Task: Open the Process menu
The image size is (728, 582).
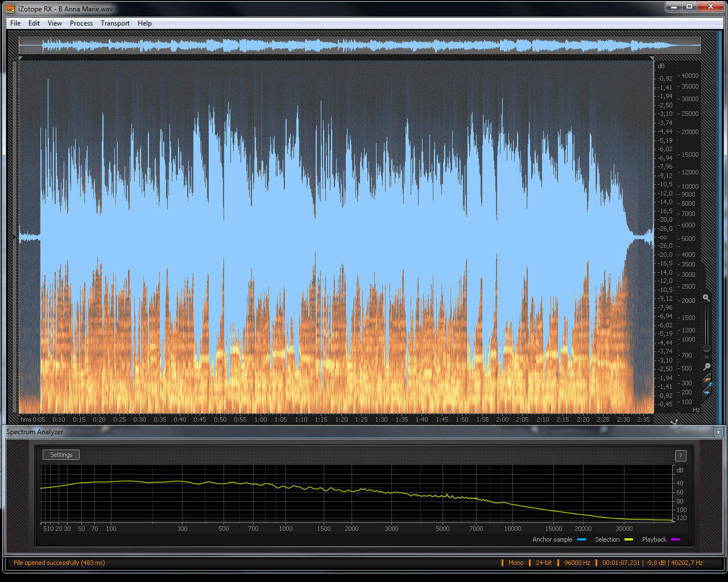Action: coord(81,23)
